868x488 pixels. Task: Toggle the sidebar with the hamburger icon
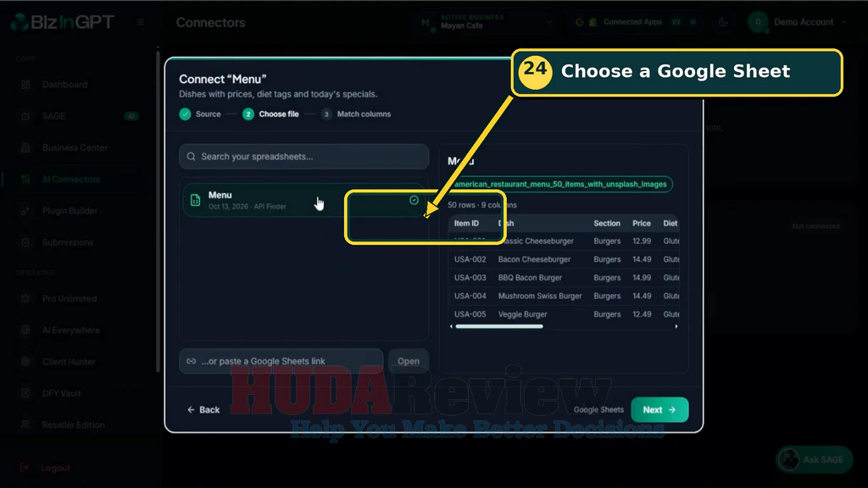tap(141, 22)
